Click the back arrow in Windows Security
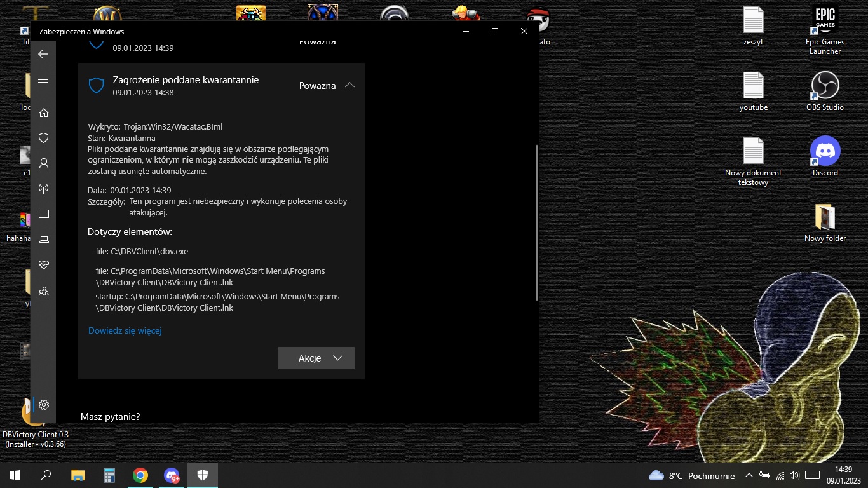Screen dimensions: 868x488 [43, 54]
